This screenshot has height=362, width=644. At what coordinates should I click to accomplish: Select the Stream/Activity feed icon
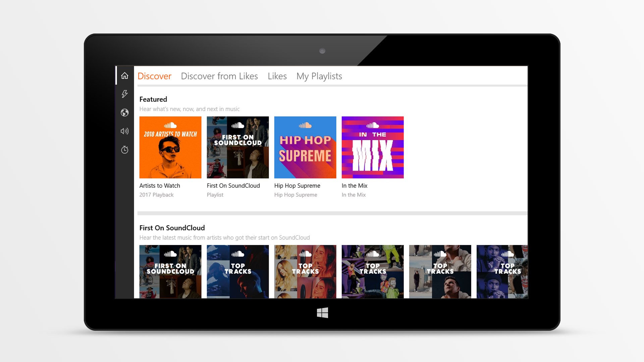(x=125, y=94)
